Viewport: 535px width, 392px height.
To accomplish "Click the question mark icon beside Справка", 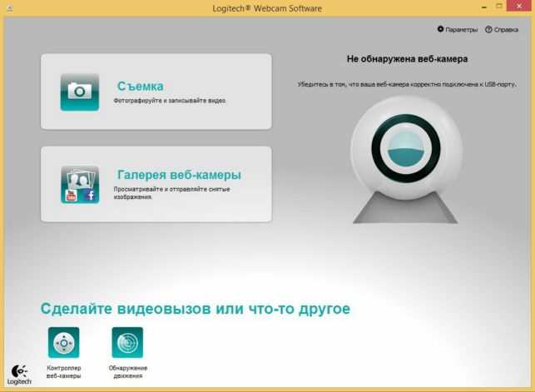I will pos(488,30).
